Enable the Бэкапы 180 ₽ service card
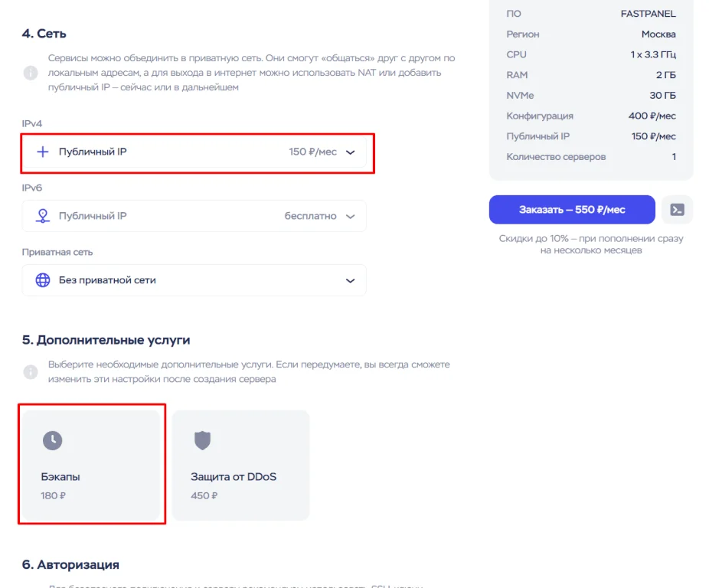 point(91,465)
